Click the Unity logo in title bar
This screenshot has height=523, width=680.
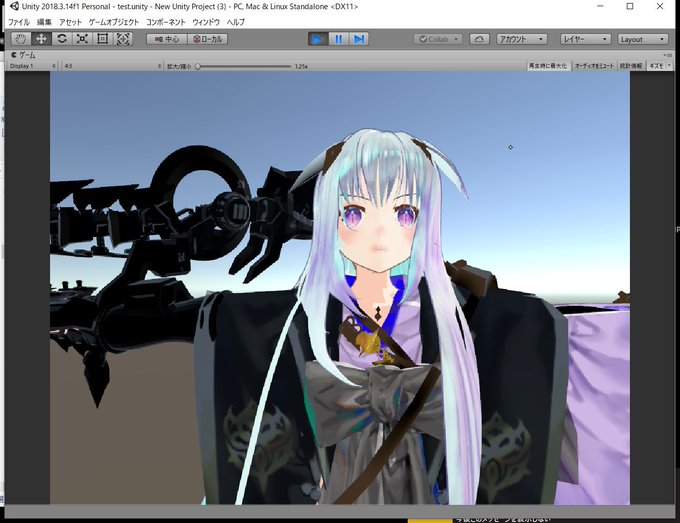tap(14, 7)
